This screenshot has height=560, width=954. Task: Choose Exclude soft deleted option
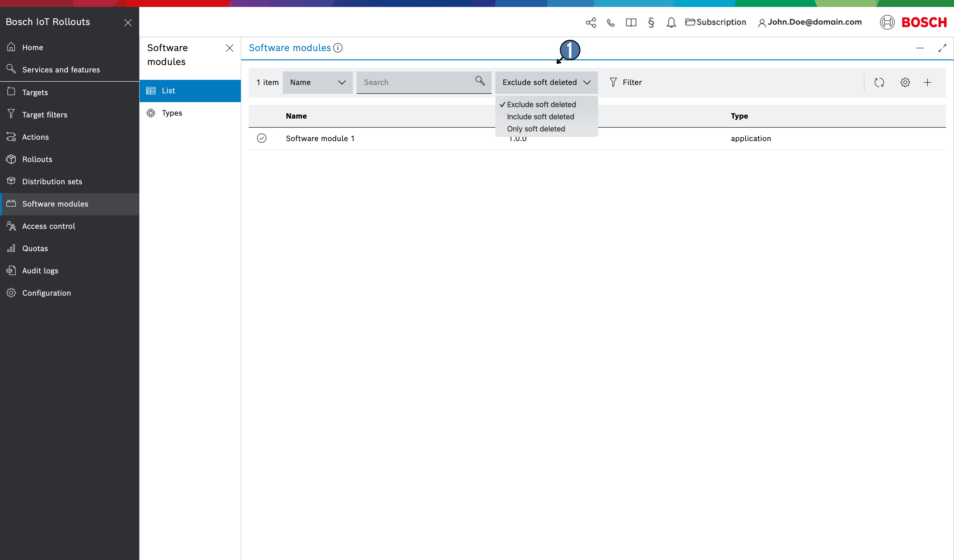546,104
